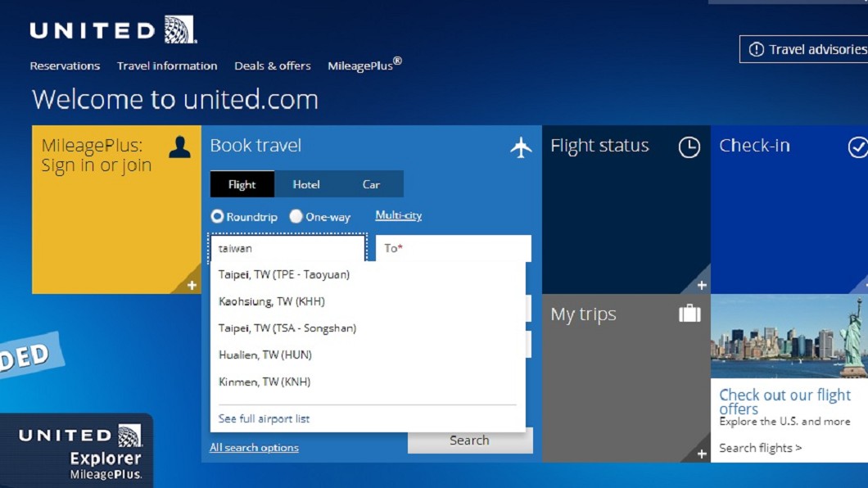Click the suitcase icon in My trips
Image resolution: width=868 pixels, height=488 pixels.
[689, 313]
